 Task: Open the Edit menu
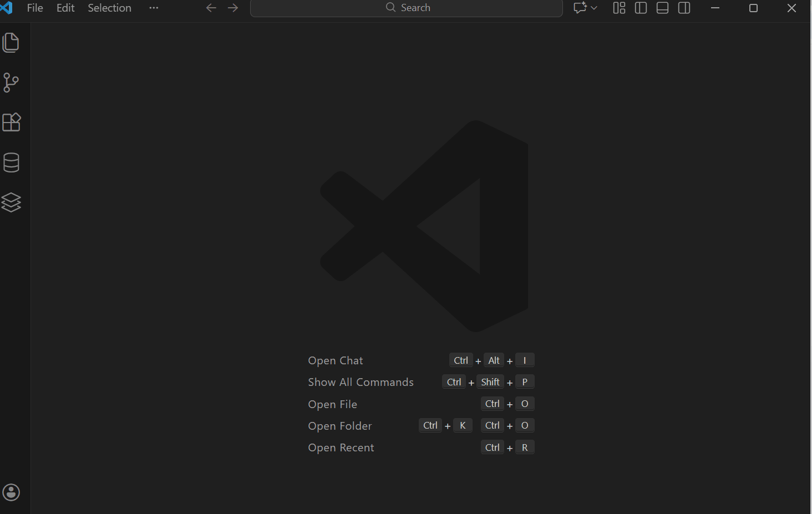click(65, 8)
